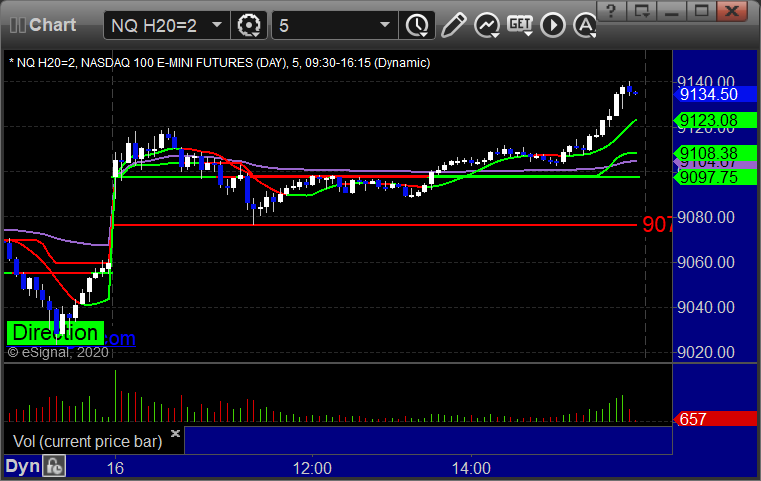Image resolution: width=761 pixels, height=481 pixels.
Task: Select the pencil drawing tool
Action: point(453,25)
